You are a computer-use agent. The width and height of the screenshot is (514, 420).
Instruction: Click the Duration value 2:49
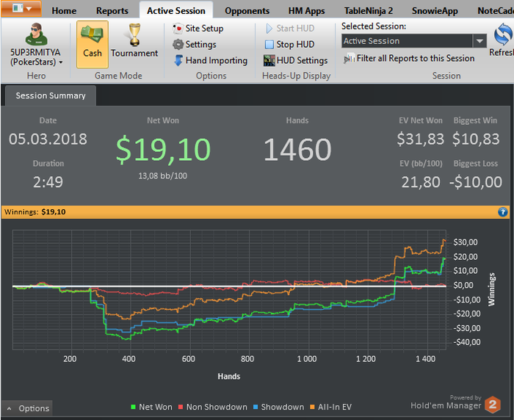point(48,182)
